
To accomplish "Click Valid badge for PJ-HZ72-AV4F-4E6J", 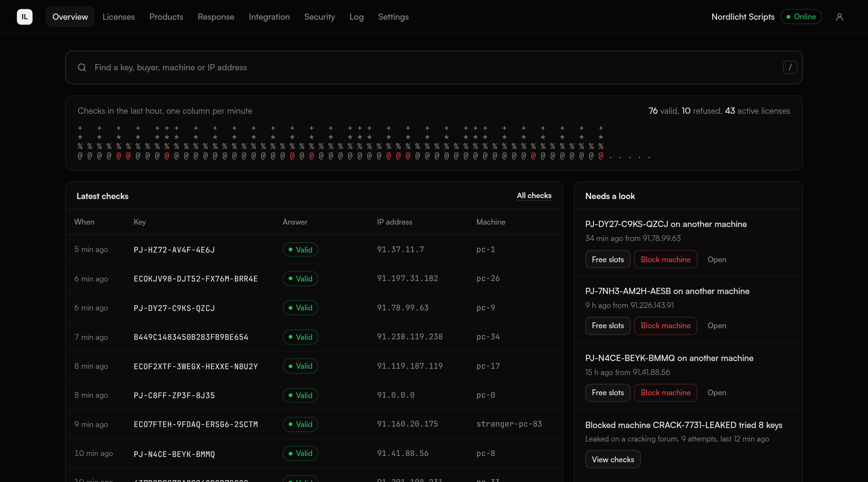I will click(300, 250).
